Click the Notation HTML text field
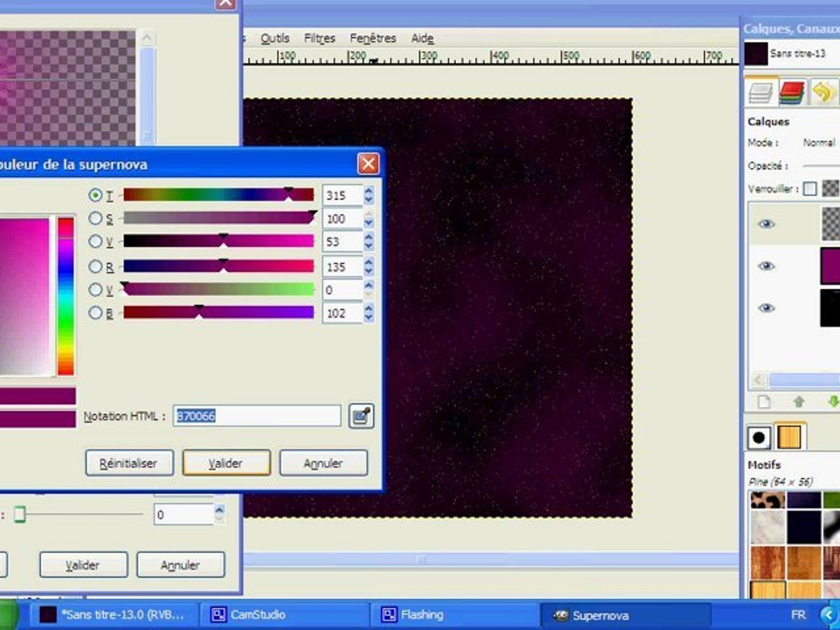 (257, 416)
